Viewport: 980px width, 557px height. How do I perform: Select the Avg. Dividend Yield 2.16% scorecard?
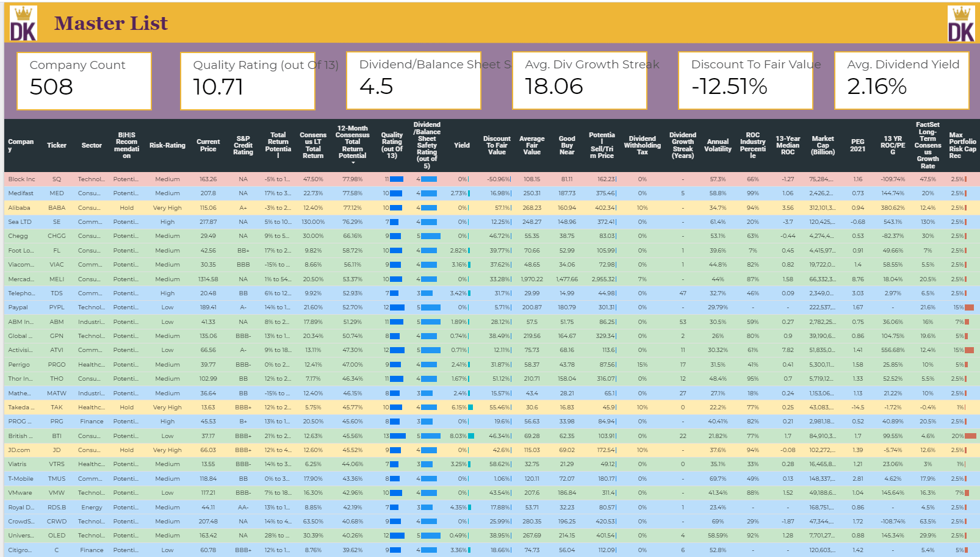point(902,81)
